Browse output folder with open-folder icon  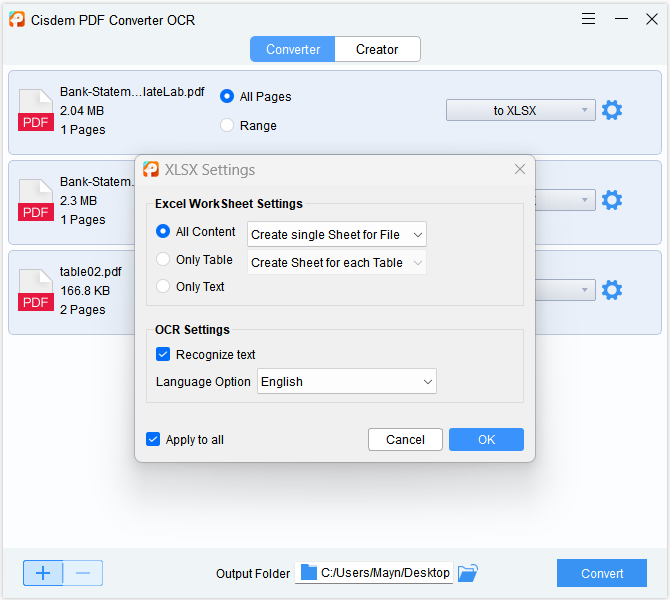(467, 573)
